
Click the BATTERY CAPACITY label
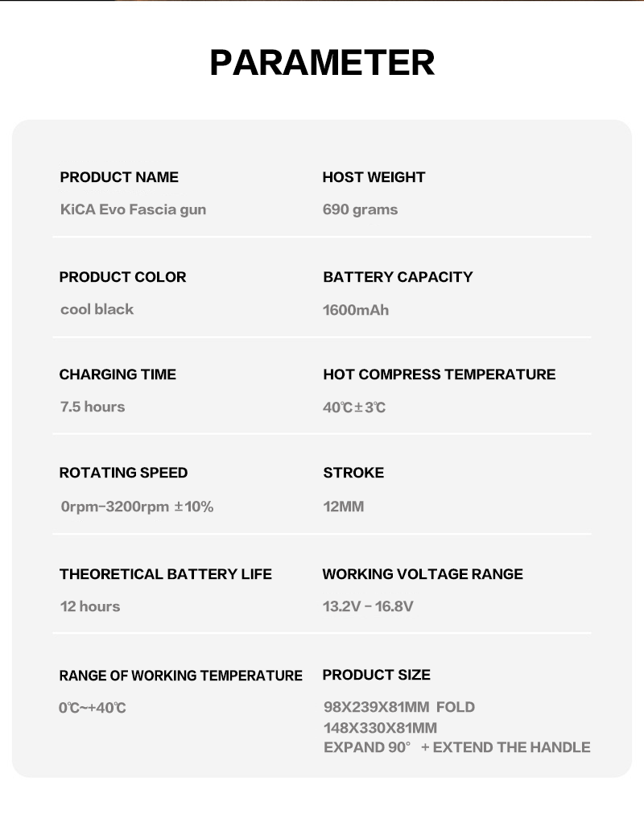click(x=398, y=277)
